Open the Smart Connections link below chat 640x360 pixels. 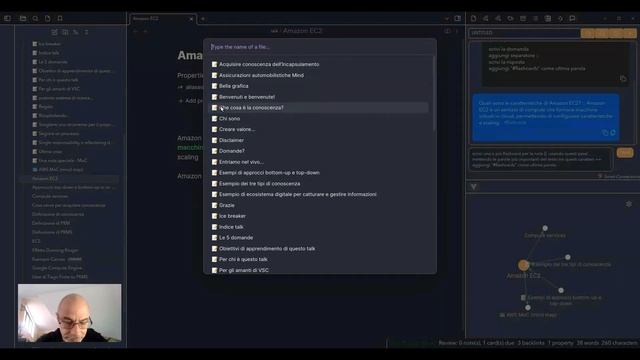point(618,176)
